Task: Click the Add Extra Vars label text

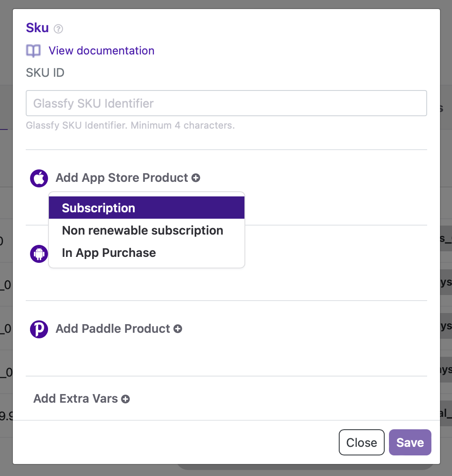Action: click(x=75, y=399)
